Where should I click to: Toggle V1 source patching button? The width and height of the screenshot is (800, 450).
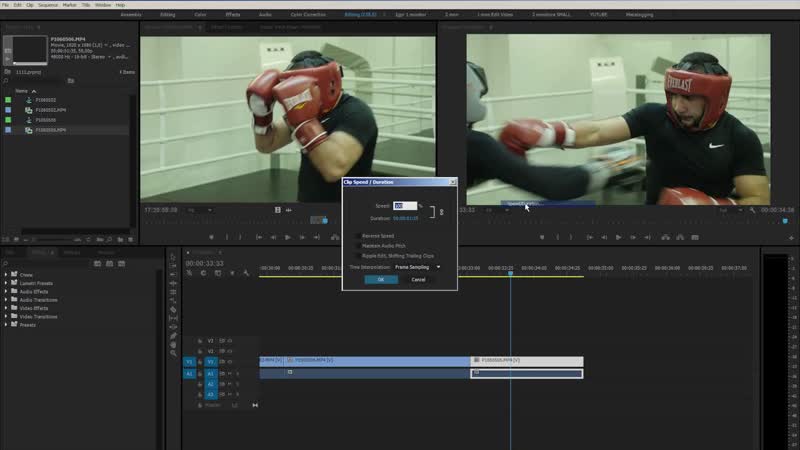click(x=189, y=362)
